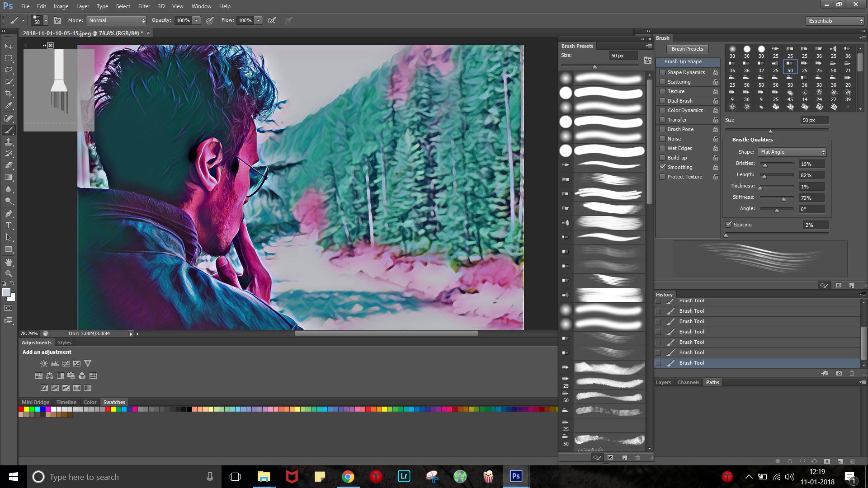
Task: Switch to the Styles tab
Action: point(65,343)
